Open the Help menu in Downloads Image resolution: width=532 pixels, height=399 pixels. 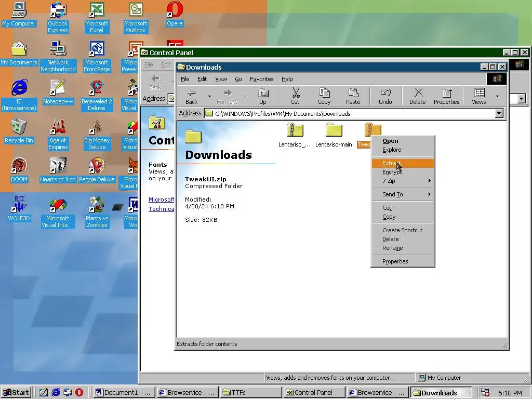pos(287,79)
